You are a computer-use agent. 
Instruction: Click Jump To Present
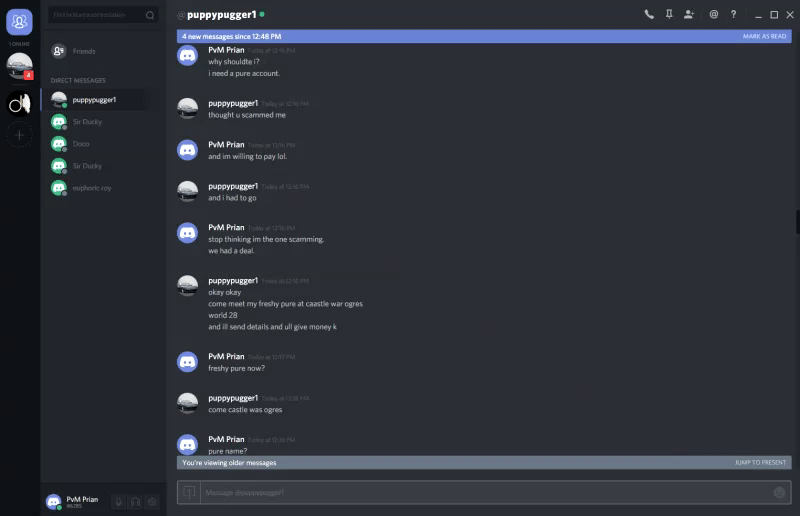760,462
